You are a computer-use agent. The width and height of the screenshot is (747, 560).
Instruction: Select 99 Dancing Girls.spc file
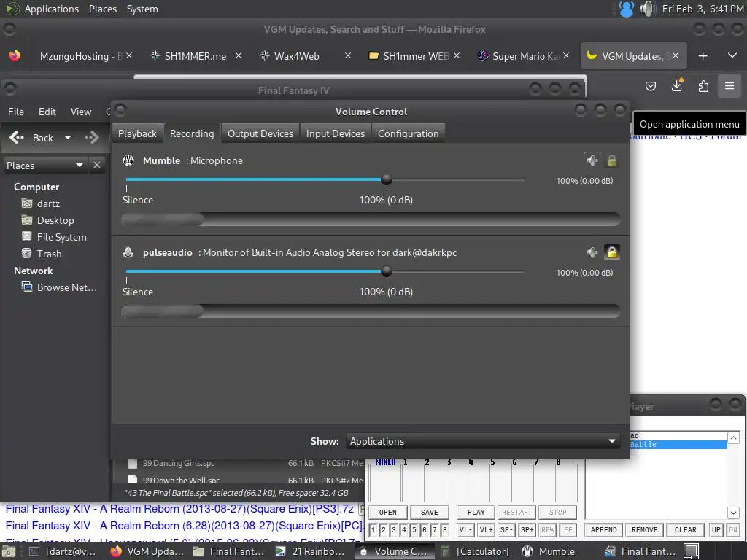pos(179,463)
